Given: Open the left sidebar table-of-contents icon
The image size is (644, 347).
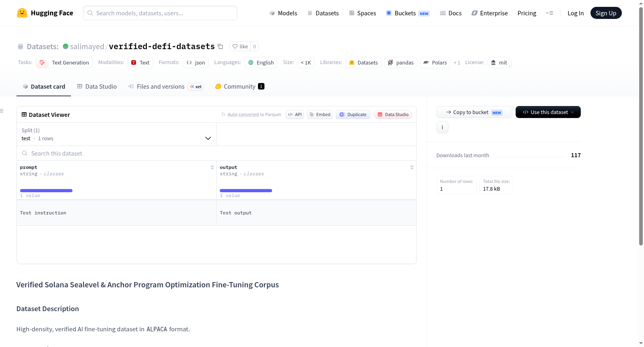Looking at the screenshot, I should 2,111.
